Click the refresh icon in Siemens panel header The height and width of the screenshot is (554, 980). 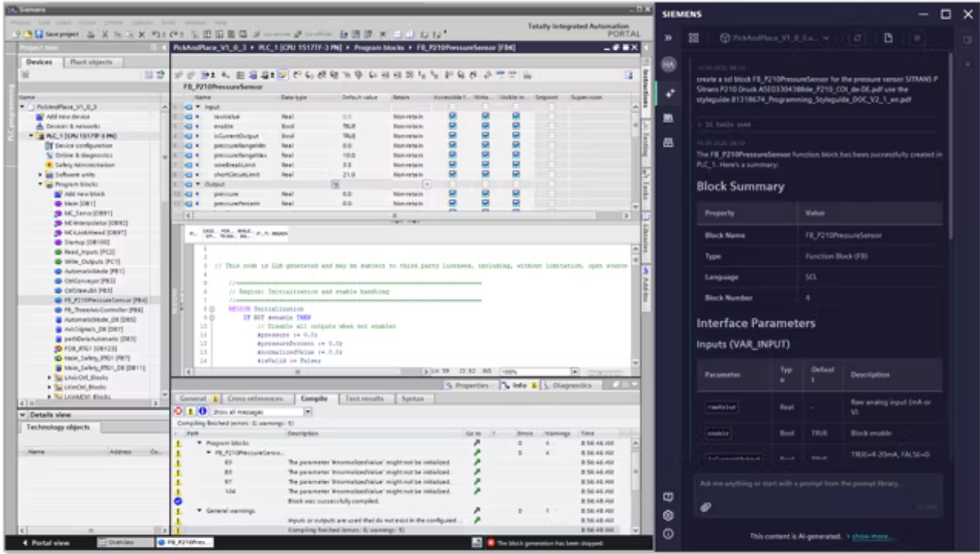(858, 38)
